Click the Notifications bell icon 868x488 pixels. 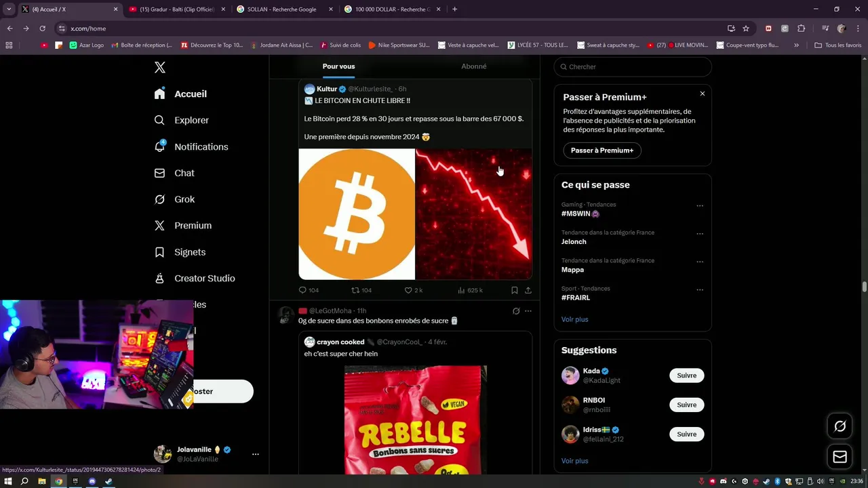click(x=159, y=146)
